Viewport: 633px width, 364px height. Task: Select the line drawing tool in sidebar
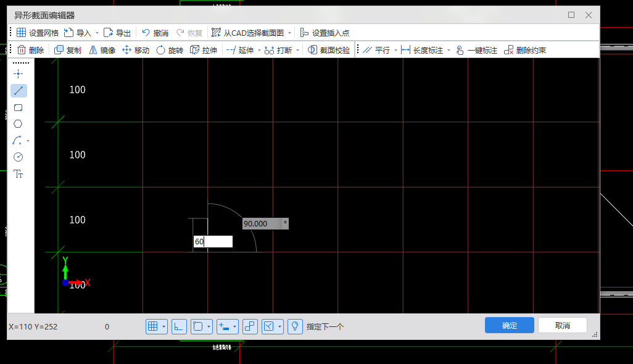click(x=19, y=91)
